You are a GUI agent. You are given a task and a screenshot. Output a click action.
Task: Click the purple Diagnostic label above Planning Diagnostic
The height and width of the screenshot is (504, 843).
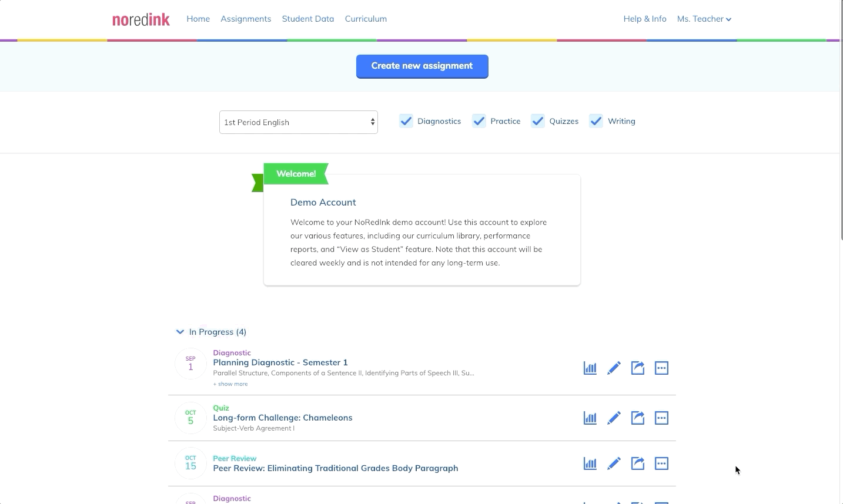point(232,353)
